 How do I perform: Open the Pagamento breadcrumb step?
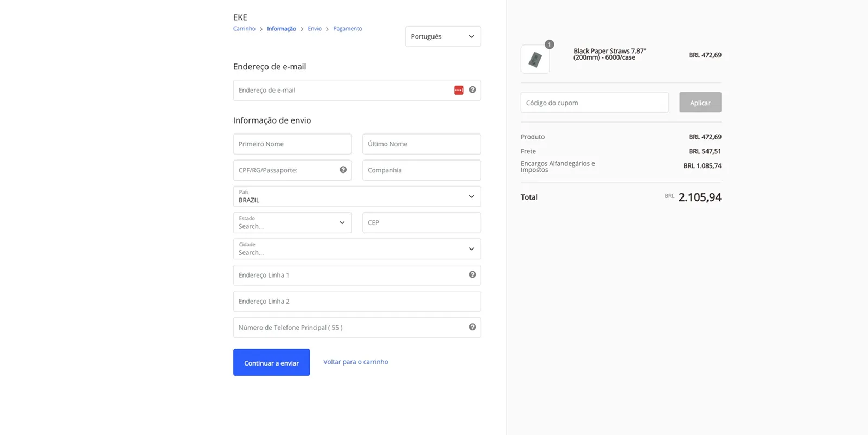pos(348,29)
